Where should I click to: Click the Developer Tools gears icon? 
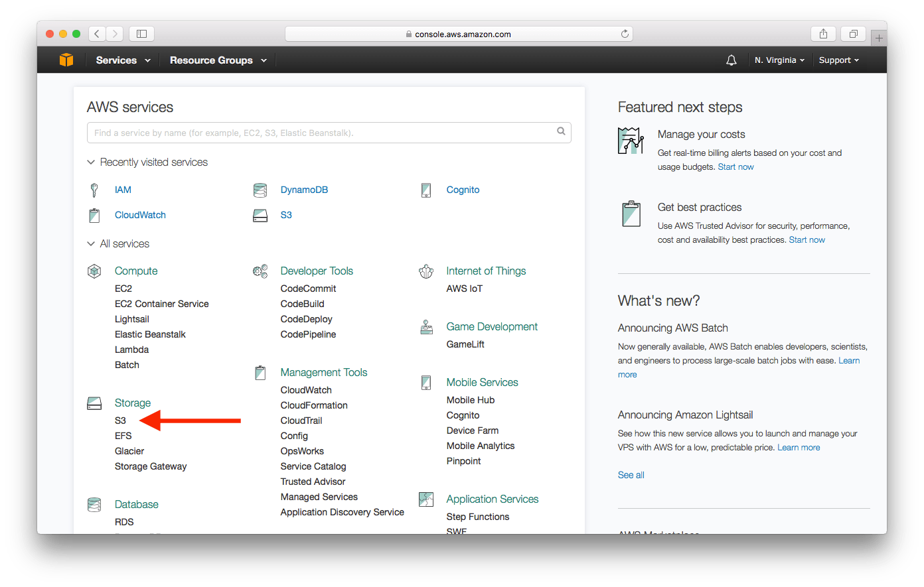(x=260, y=271)
